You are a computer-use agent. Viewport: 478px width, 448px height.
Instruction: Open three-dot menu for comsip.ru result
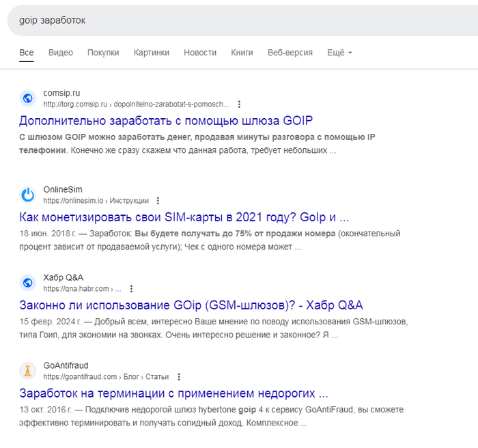(239, 104)
